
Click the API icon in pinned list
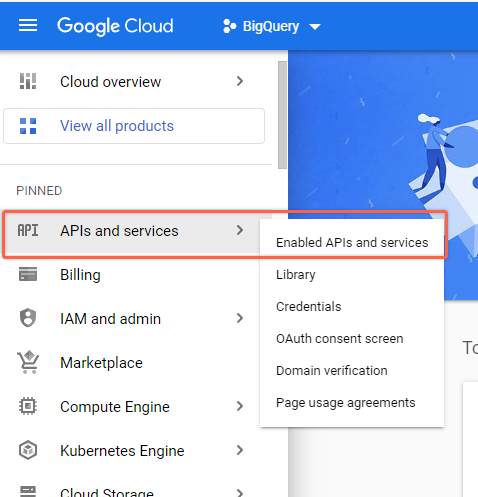tap(28, 230)
